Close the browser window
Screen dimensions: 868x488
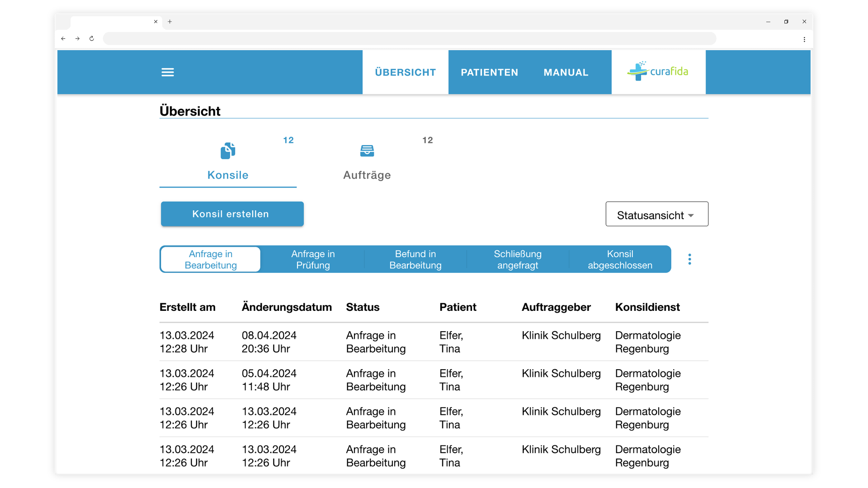pos(804,22)
